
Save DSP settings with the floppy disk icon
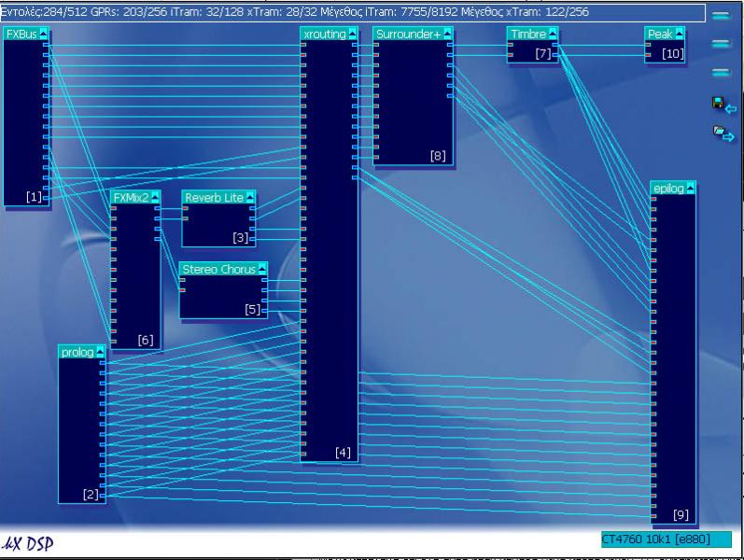[723, 105]
